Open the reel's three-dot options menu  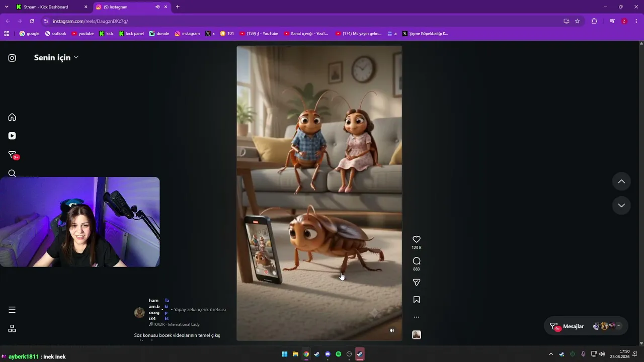click(417, 317)
